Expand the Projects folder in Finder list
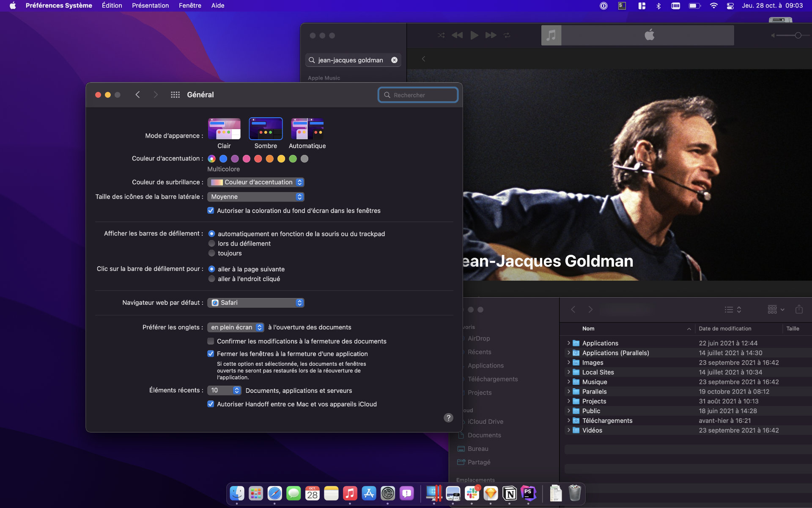The height and width of the screenshot is (508, 812). (569, 401)
